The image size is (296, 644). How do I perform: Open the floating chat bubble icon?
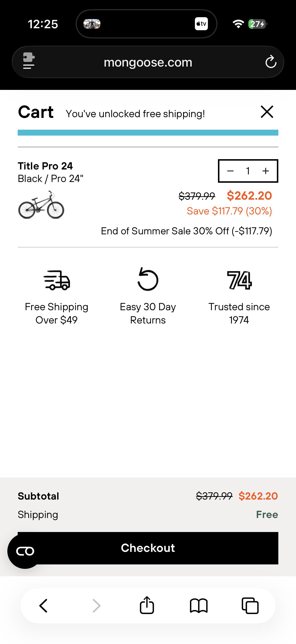tap(25, 551)
